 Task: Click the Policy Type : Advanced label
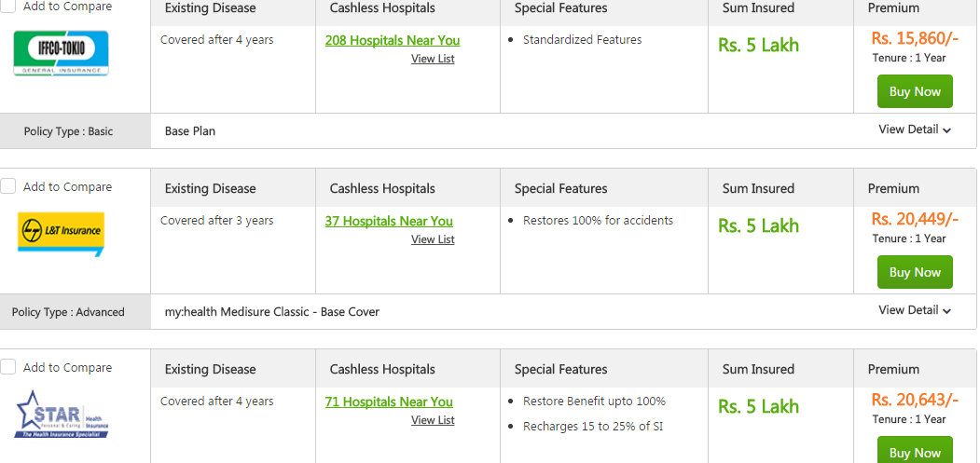click(x=68, y=312)
